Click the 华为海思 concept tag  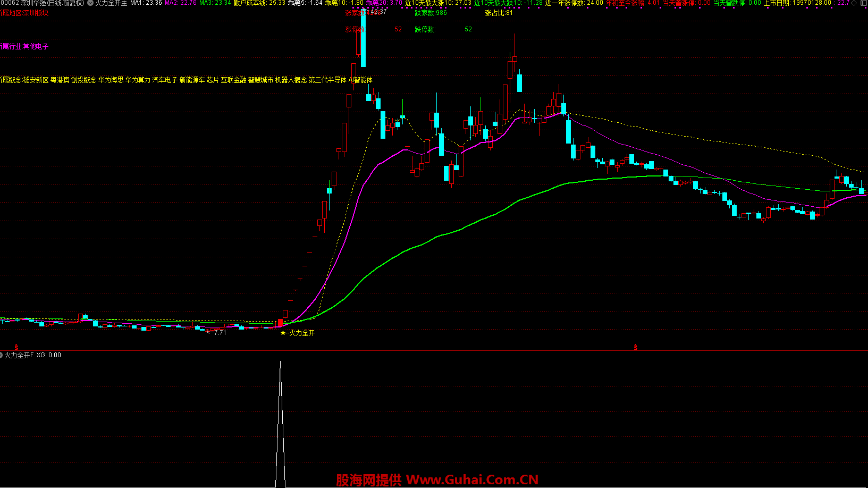click(111, 80)
